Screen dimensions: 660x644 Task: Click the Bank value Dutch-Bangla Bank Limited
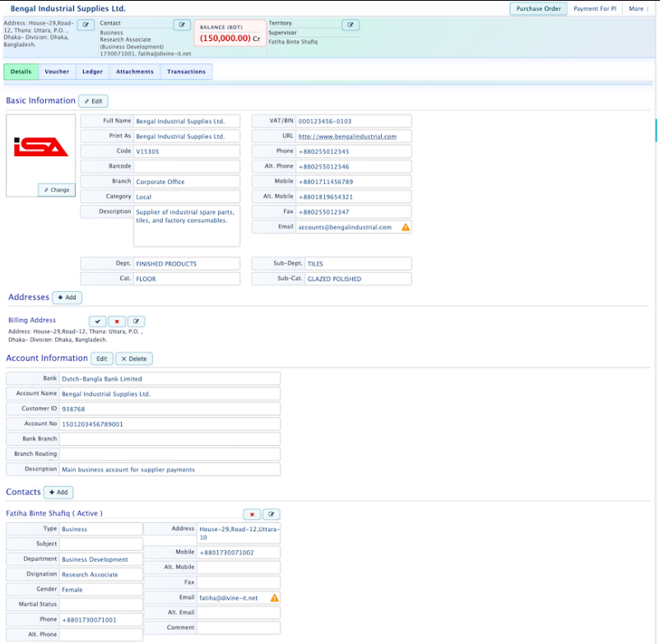point(170,378)
